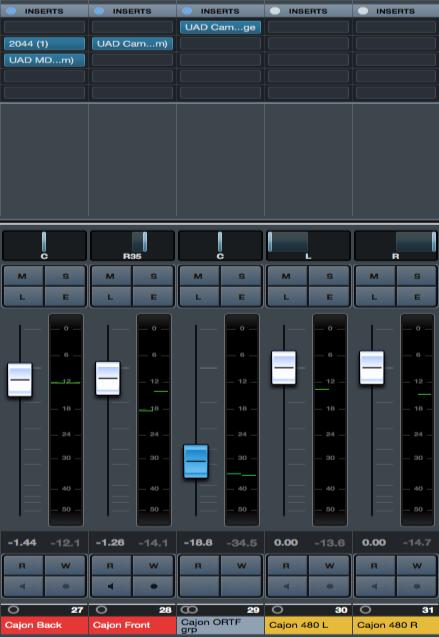
Task: Click stereo indicator icon on channel 29
Action: (190, 610)
